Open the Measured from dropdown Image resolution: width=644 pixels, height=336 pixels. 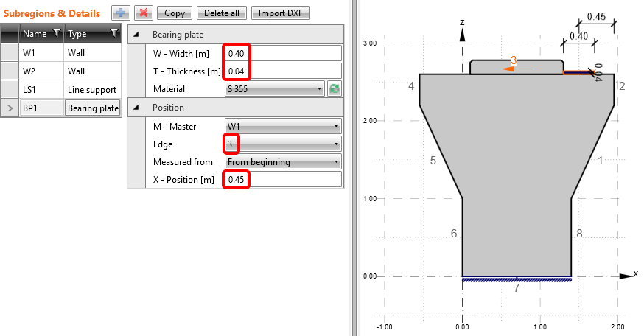pyautogui.click(x=282, y=162)
